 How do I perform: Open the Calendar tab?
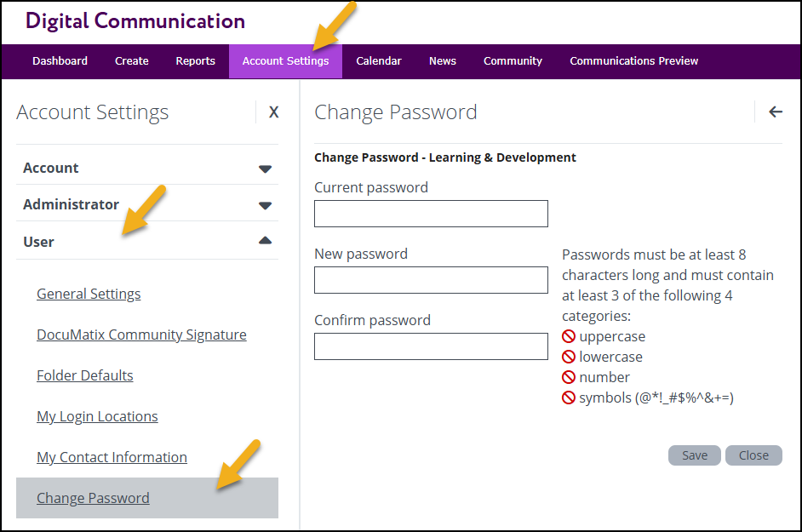point(379,61)
